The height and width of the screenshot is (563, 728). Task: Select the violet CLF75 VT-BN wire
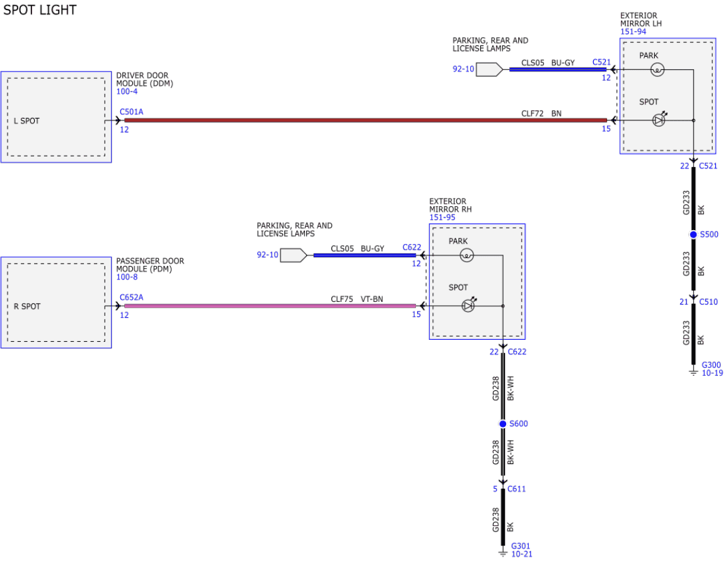pos(270,306)
